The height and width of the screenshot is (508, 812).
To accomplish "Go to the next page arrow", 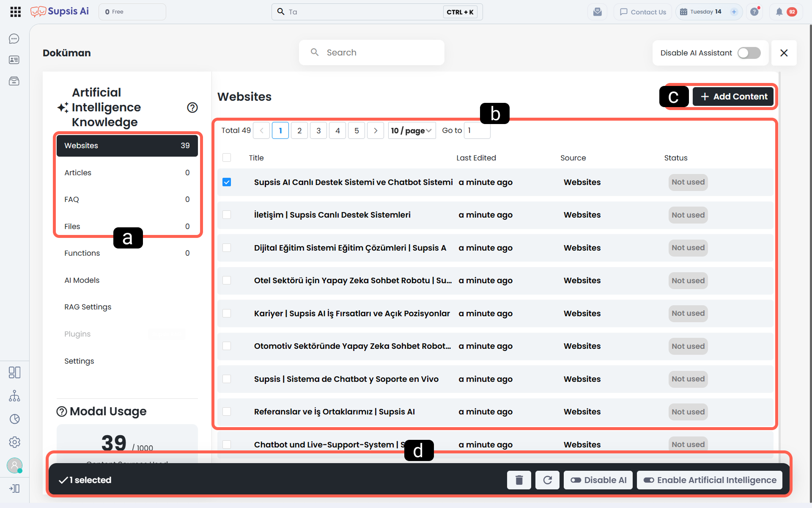I will pos(376,130).
